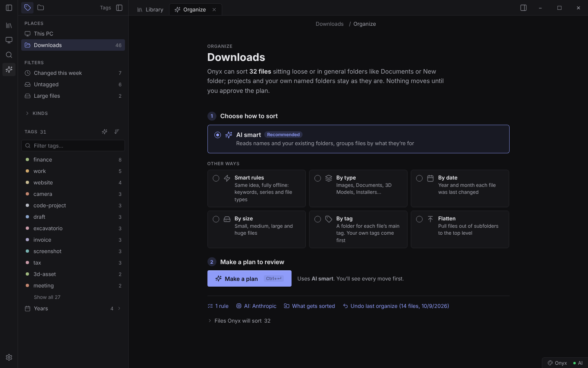Open Library from the activity rail
The height and width of the screenshot is (368, 588).
pos(9,25)
